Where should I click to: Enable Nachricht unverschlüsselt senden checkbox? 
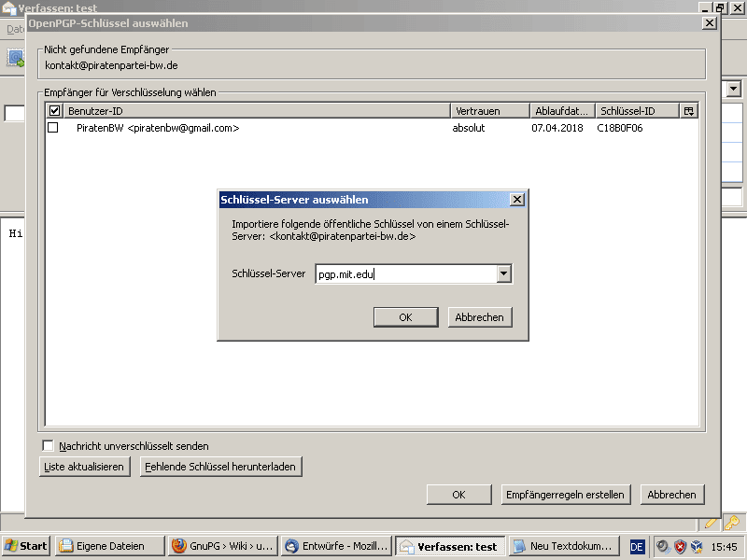point(48,446)
